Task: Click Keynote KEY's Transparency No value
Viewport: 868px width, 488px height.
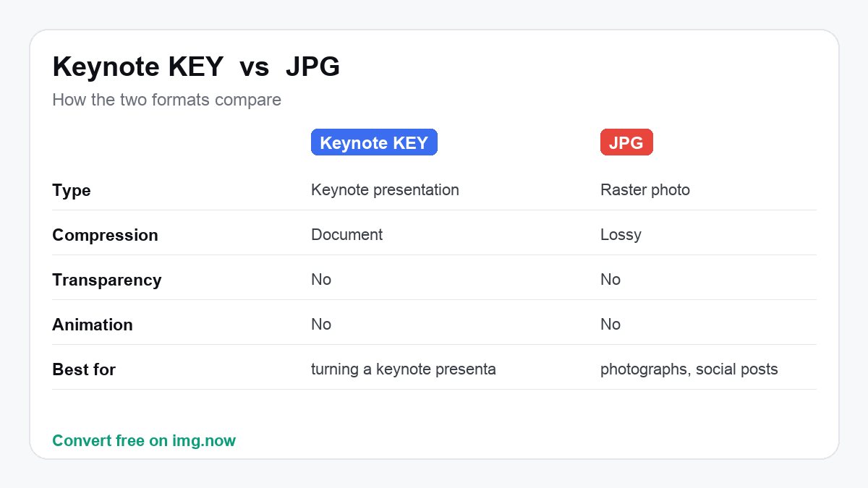Action: [x=321, y=280]
